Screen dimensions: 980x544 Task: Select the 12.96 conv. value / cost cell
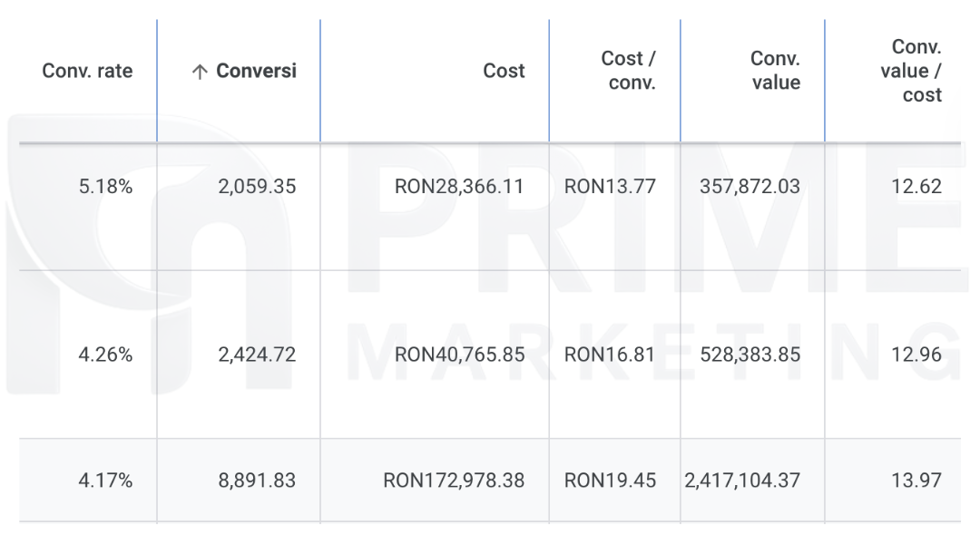tap(916, 355)
